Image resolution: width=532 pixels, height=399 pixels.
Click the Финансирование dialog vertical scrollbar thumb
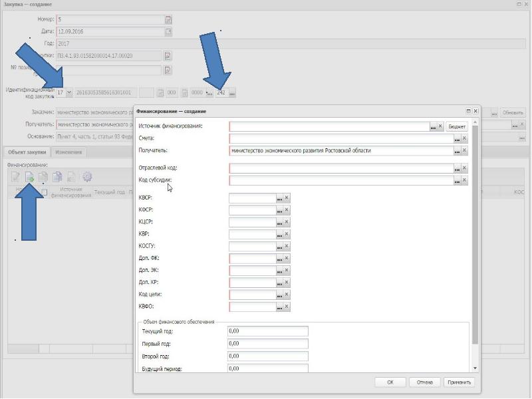[475, 235]
